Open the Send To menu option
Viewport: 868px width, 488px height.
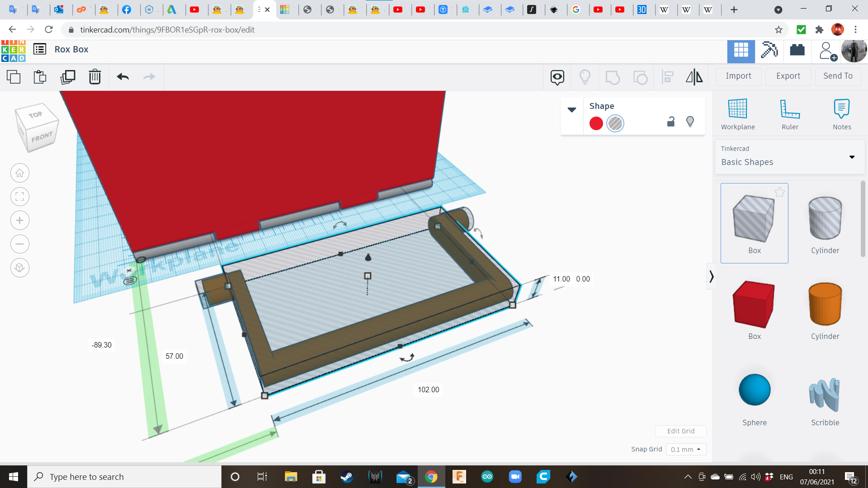pos(838,75)
